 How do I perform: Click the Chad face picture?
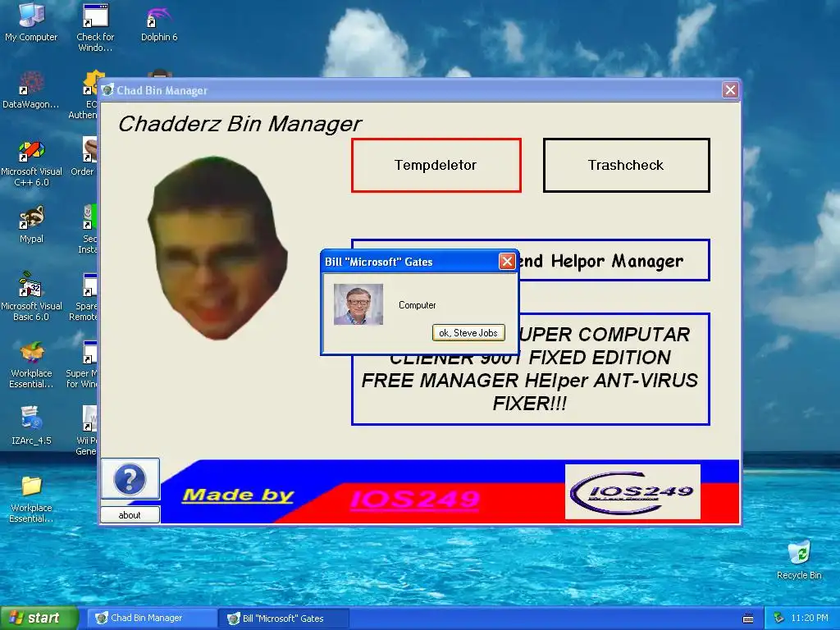click(x=217, y=248)
